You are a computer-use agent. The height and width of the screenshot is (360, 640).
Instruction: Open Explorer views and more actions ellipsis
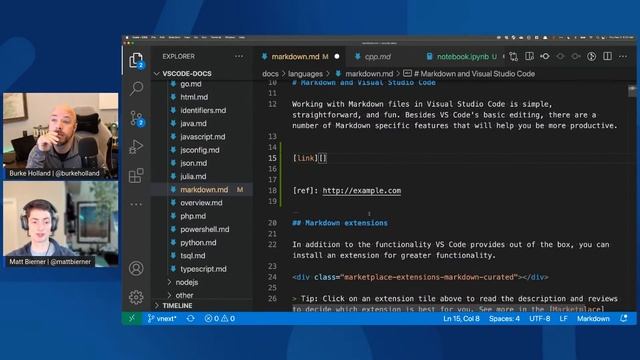(239, 56)
